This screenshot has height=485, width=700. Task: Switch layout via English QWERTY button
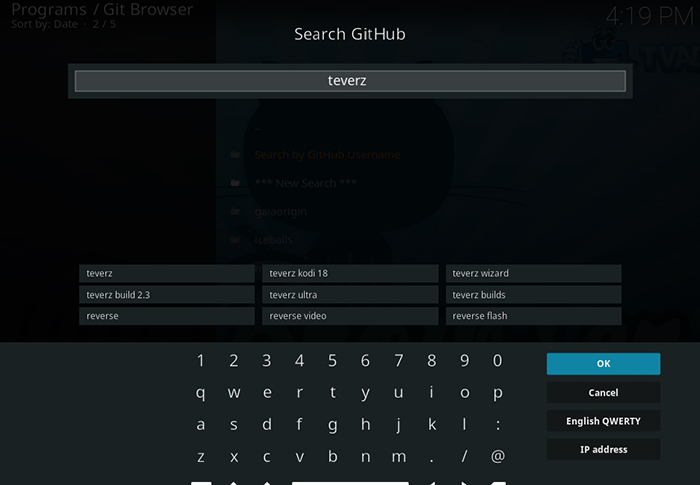pyautogui.click(x=604, y=421)
